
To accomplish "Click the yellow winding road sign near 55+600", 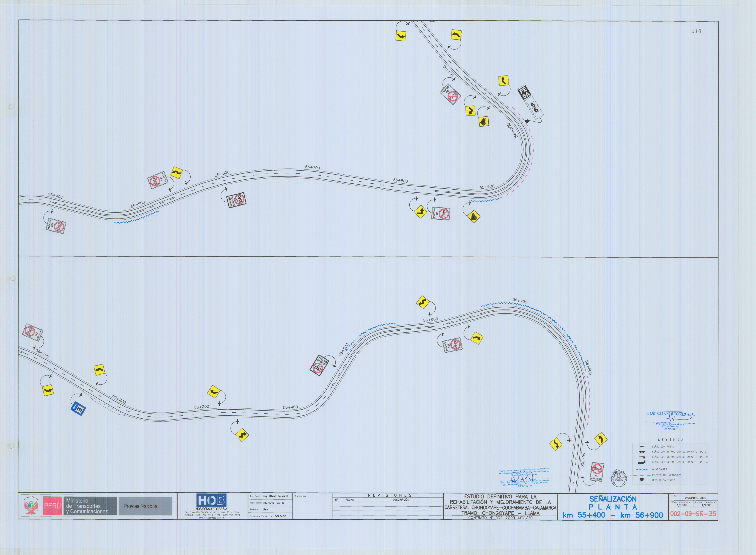I will [x=176, y=173].
